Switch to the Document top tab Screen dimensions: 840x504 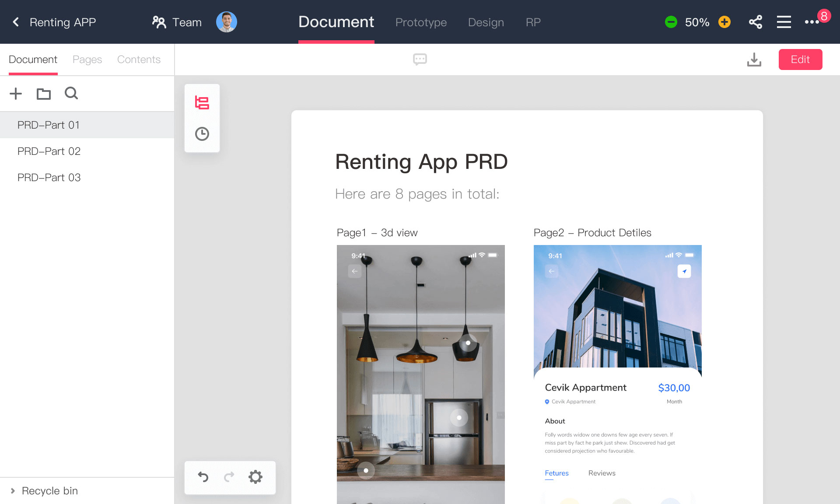coord(336,22)
